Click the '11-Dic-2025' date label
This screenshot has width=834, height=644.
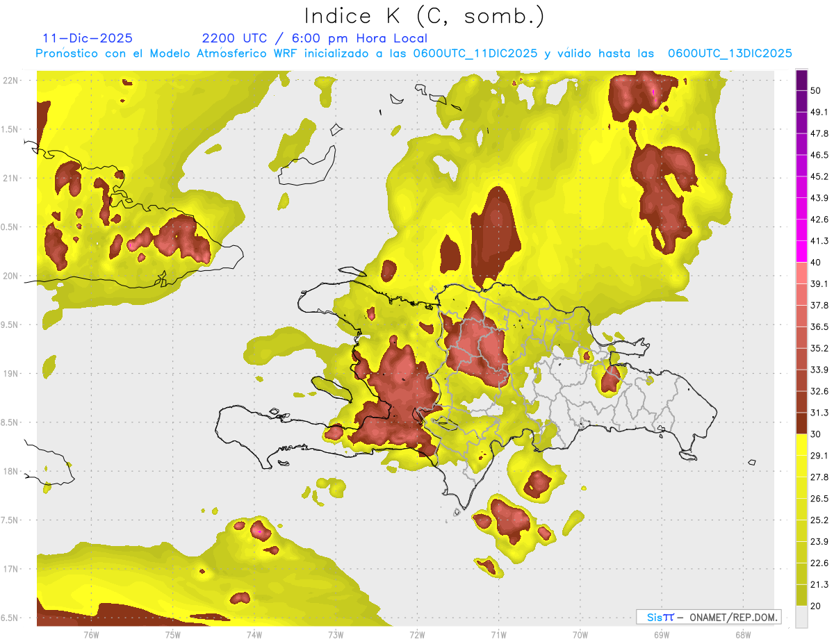click(88, 38)
